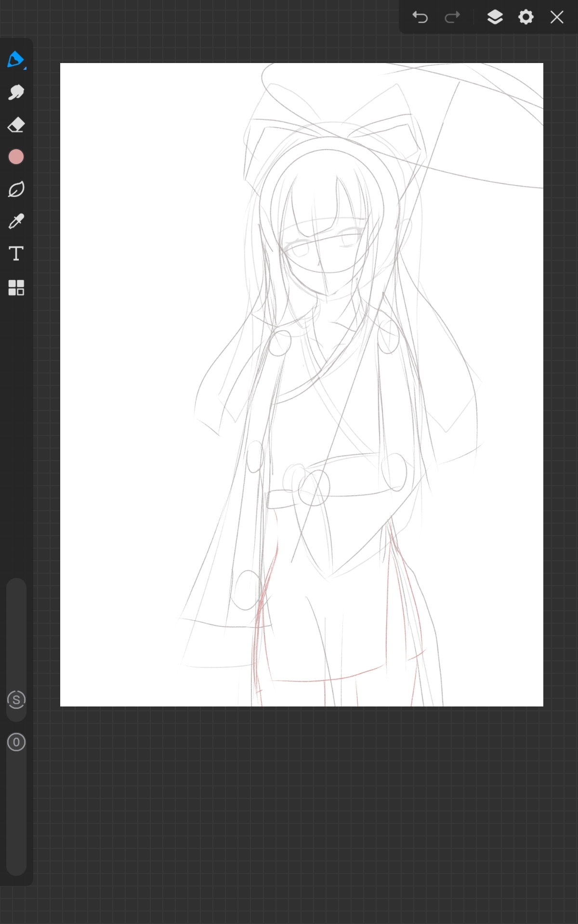Open the Layers panel
The image size is (578, 924).
(495, 17)
